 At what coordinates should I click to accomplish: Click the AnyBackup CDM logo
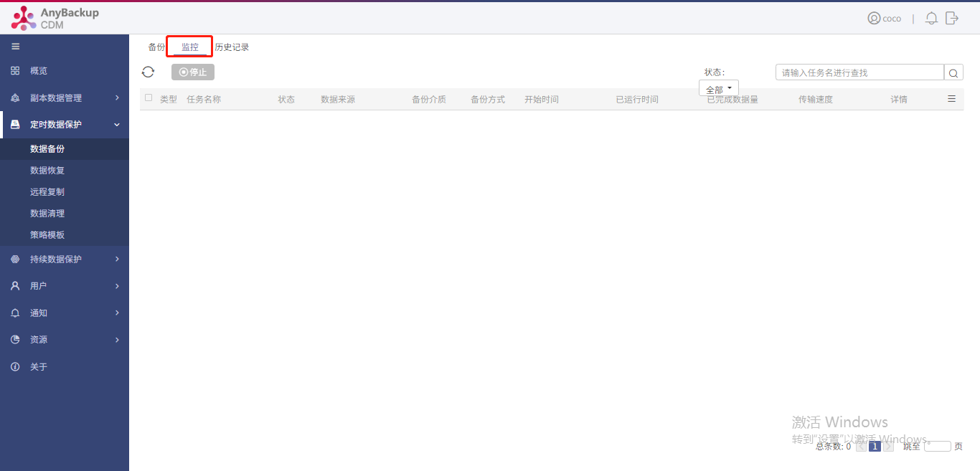(x=55, y=19)
